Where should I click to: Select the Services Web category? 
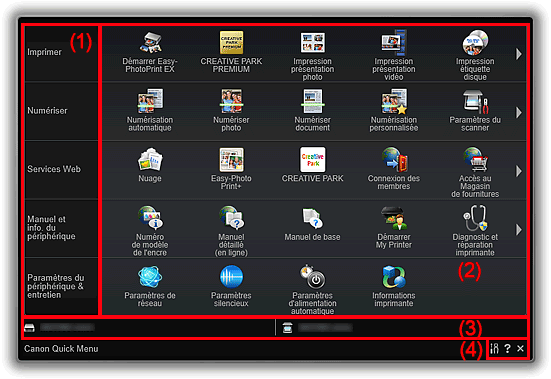(61, 170)
